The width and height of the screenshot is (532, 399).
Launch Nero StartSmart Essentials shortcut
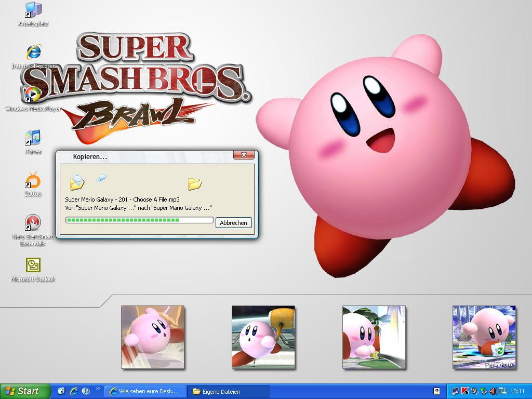pyautogui.click(x=33, y=223)
